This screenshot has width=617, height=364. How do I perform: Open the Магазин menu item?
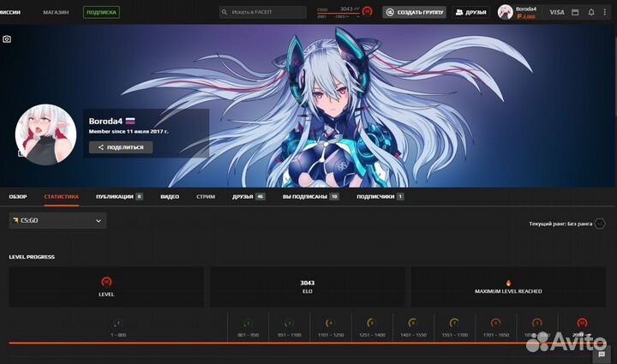56,12
